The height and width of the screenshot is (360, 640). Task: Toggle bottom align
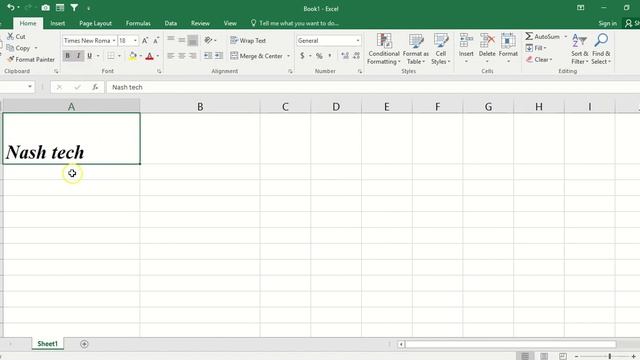[193, 40]
